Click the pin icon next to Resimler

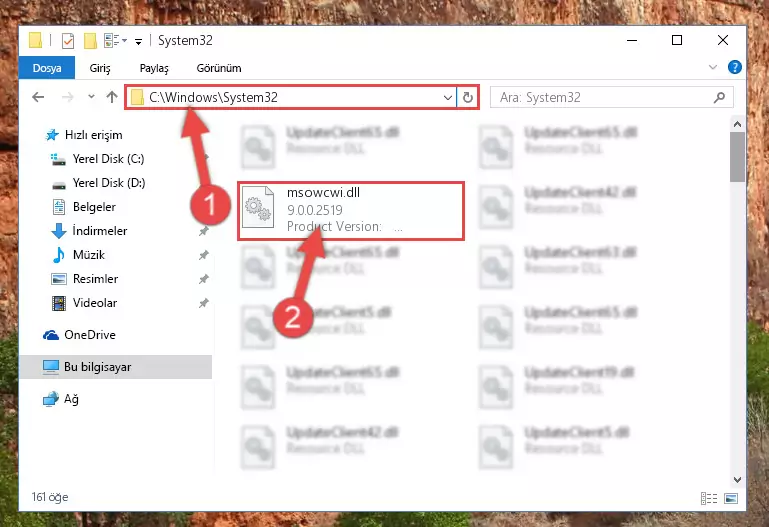(x=204, y=279)
